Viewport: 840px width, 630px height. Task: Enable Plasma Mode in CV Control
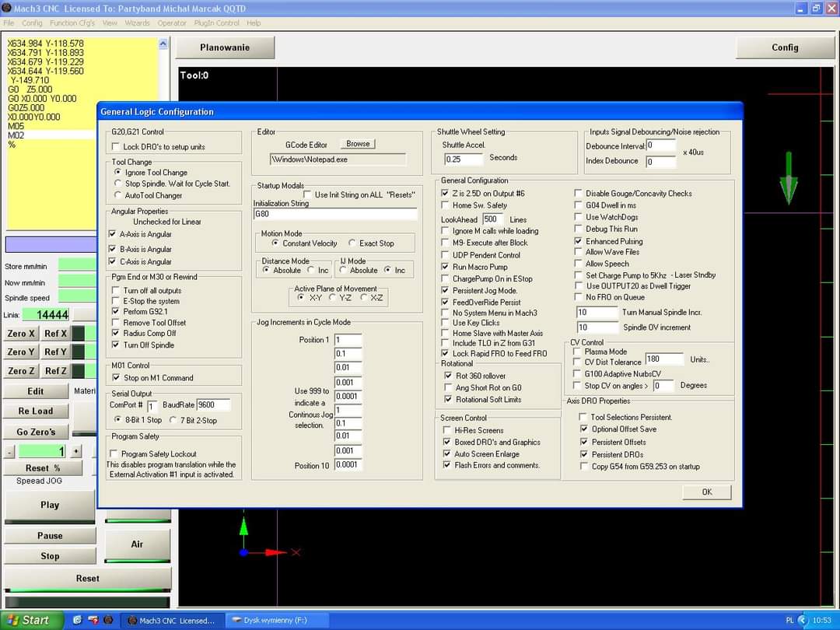tap(577, 352)
